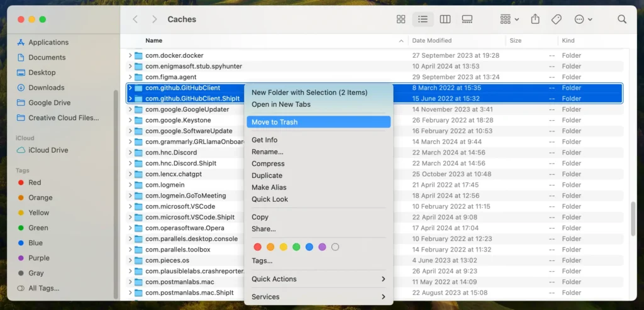The height and width of the screenshot is (310, 644).
Task: Choose Open in New Tabs
Action: (318, 104)
